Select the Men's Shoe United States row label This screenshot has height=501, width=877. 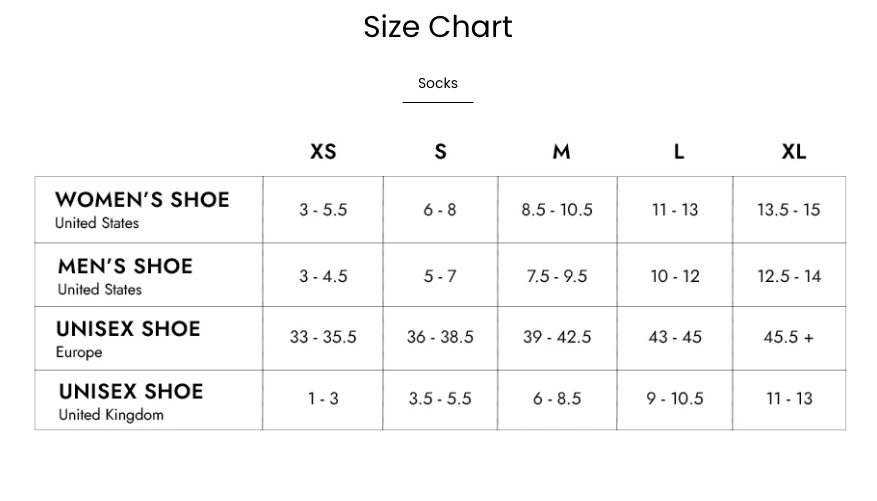(125, 276)
